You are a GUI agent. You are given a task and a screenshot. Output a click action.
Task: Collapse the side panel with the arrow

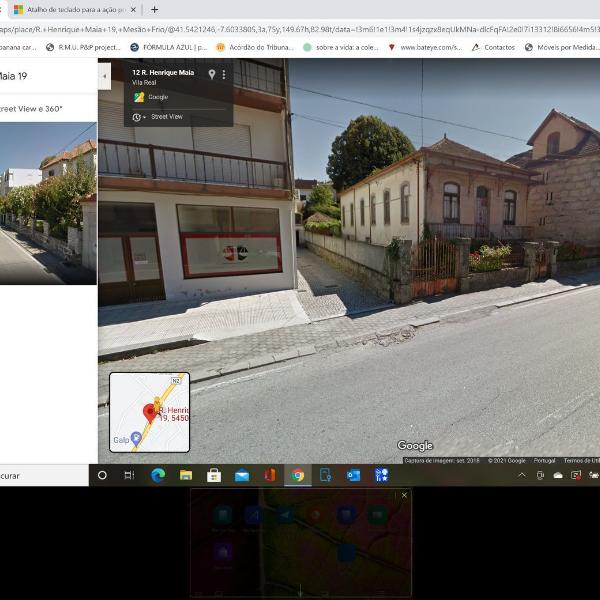[104, 75]
